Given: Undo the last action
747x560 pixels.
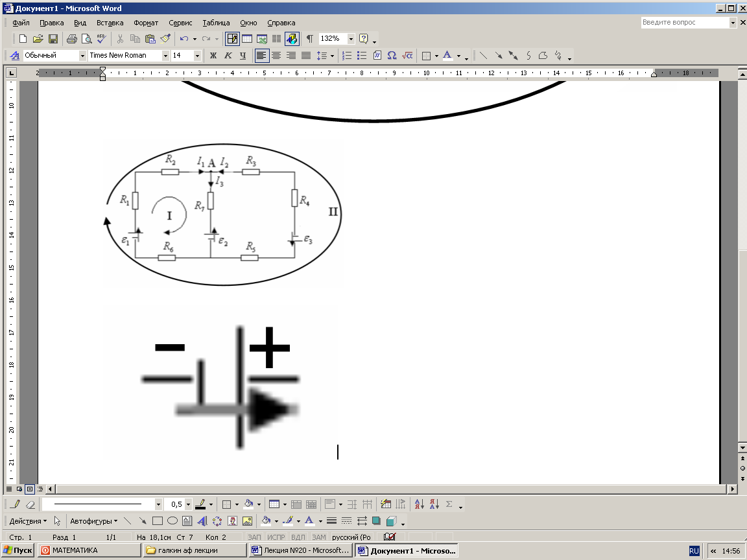Looking at the screenshot, I should [184, 39].
